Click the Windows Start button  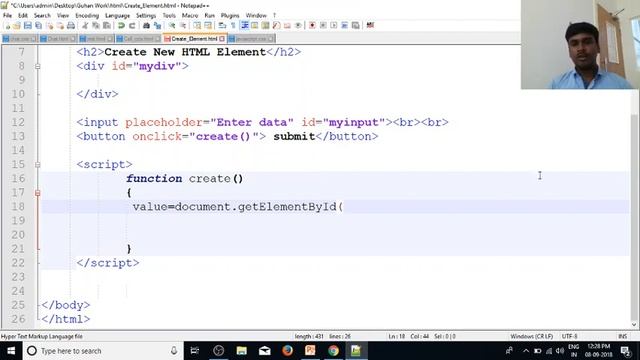point(11,351)
